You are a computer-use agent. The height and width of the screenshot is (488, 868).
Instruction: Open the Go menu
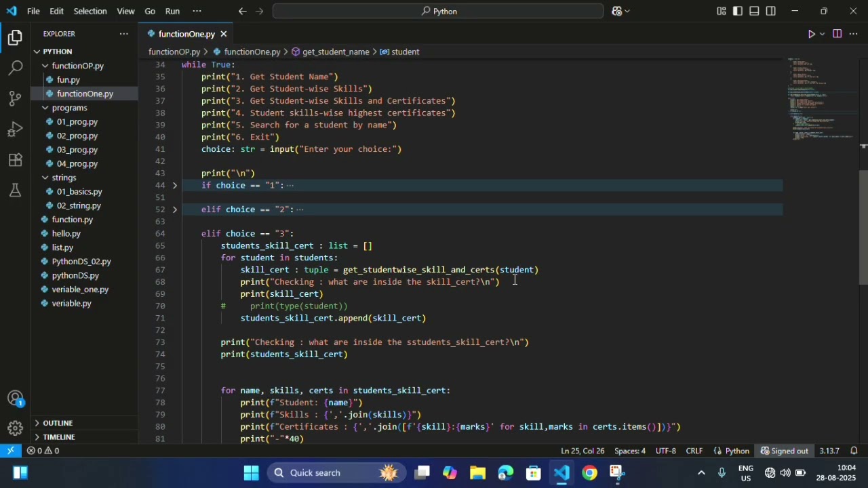pyautogui.click(x=150, y=11)
